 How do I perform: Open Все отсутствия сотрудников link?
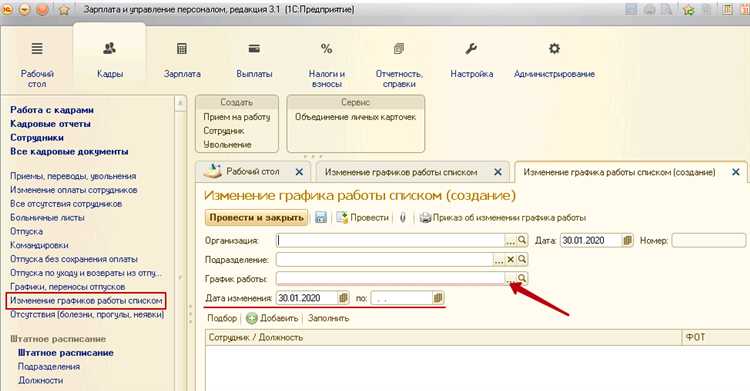[x=66, y=204]
